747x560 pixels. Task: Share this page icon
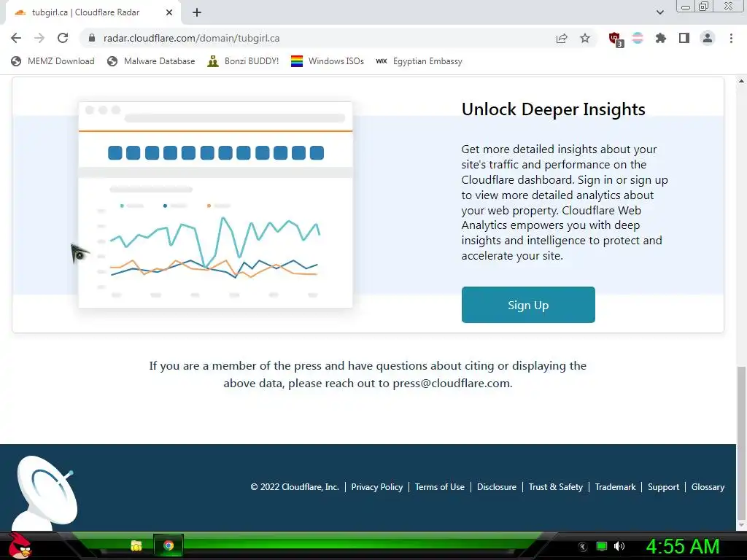coord(562,38)
